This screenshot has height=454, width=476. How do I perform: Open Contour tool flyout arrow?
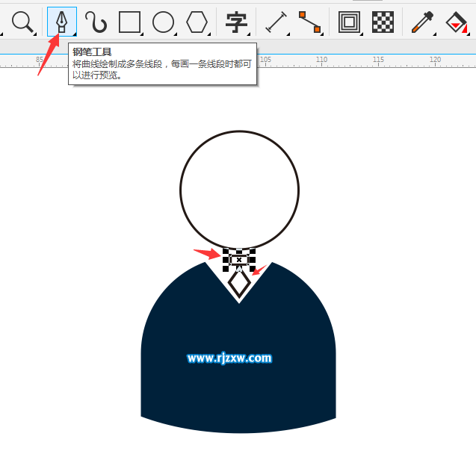pyautogui.click(x=362, y=34)
